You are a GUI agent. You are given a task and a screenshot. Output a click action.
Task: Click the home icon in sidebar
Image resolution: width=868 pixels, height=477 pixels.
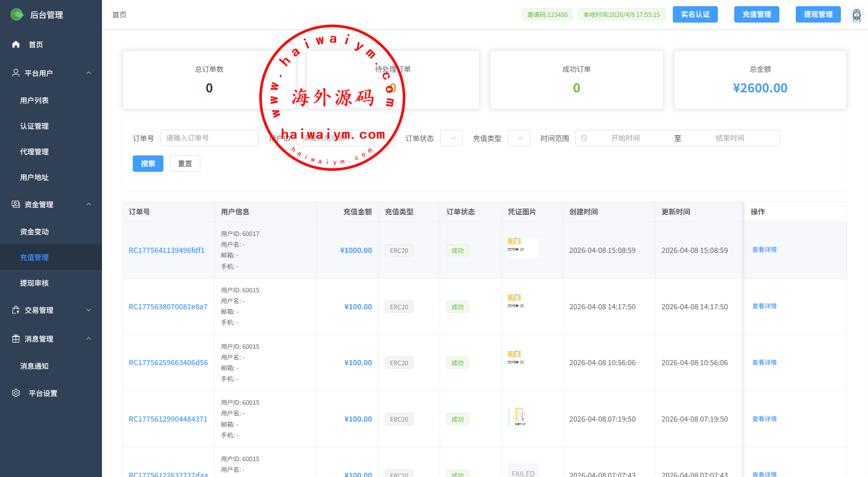(16, 45)
